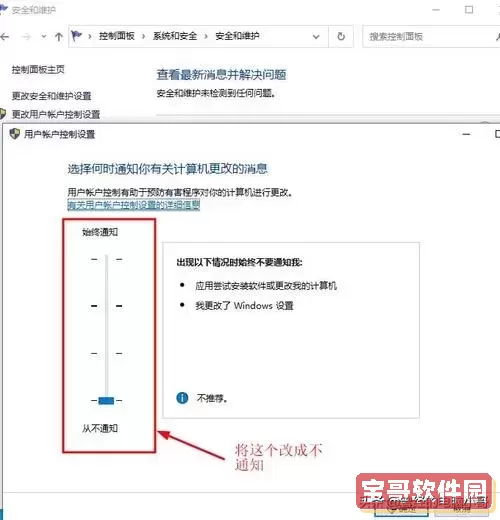Set slider to second level tick mark
500x520 pixels.
pyautogui.click(x=106, y=306)
